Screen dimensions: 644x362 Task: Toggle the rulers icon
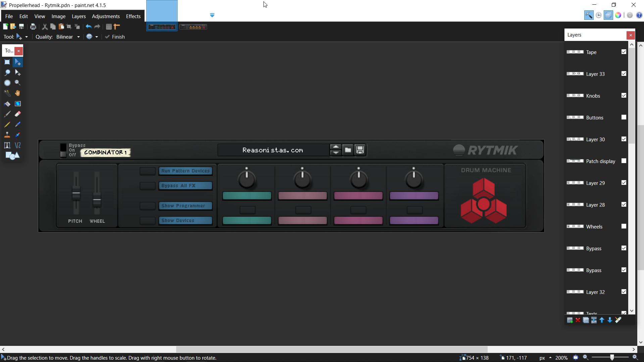117,27
